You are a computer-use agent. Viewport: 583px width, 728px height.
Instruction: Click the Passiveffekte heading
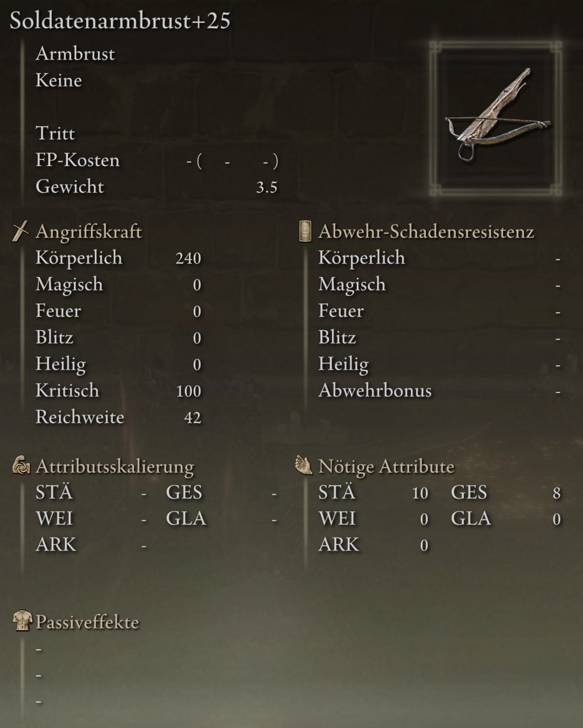pyautogui.click(x=87, y=622)
